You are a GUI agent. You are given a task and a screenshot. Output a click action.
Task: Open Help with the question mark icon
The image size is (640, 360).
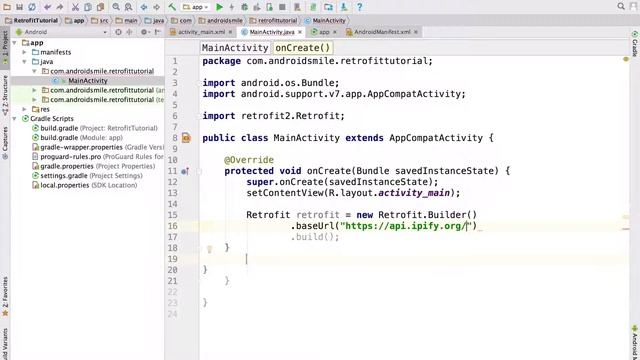click(x=360, y=7)
